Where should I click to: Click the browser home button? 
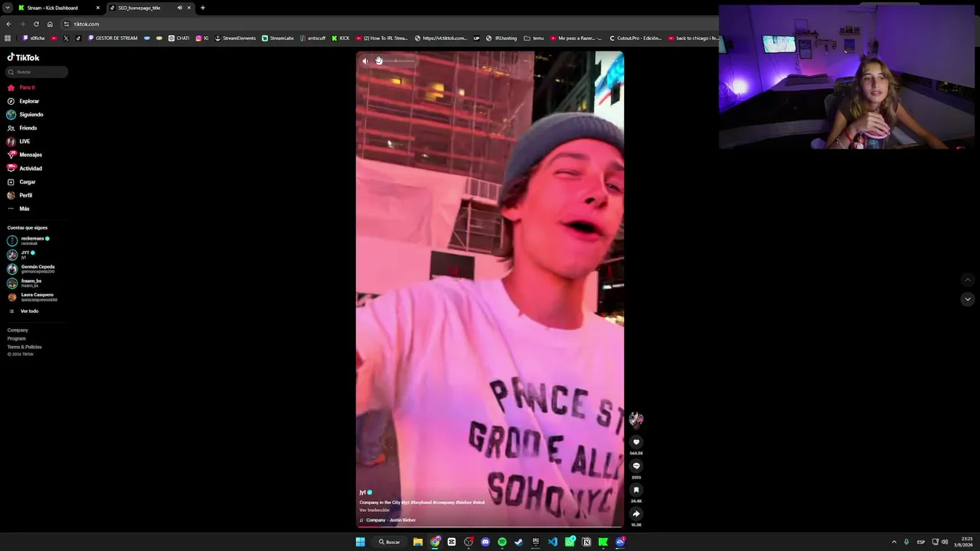[x=50, y=24]
